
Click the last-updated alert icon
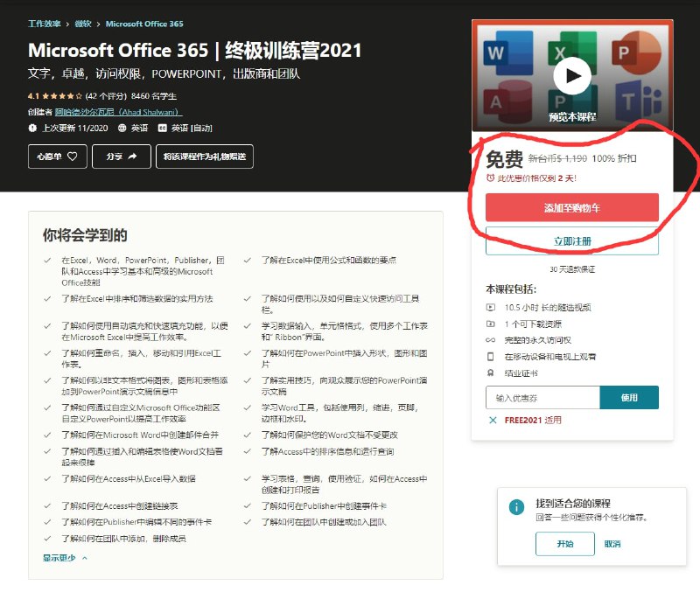(32, 128)
